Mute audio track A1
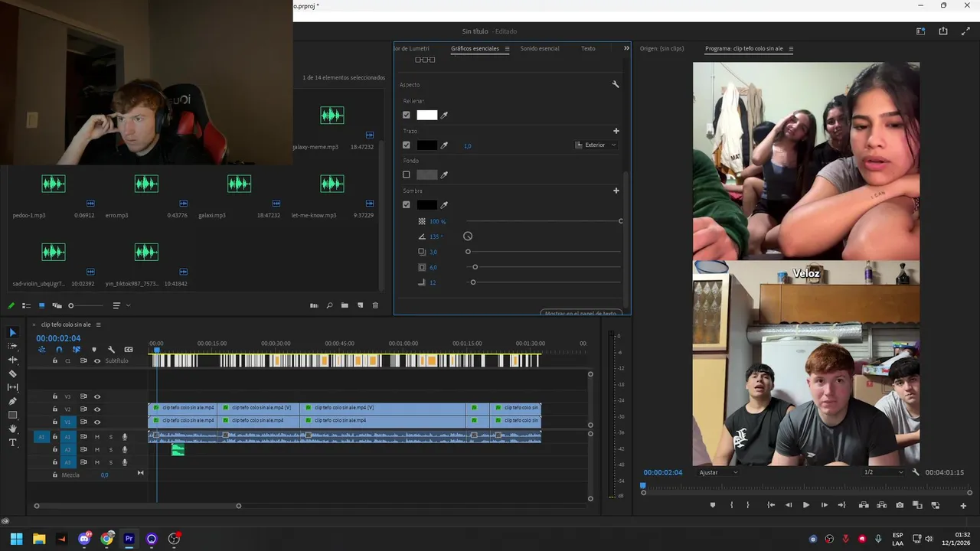The height and width of the screenshot is (551, 980). (97, 437)
